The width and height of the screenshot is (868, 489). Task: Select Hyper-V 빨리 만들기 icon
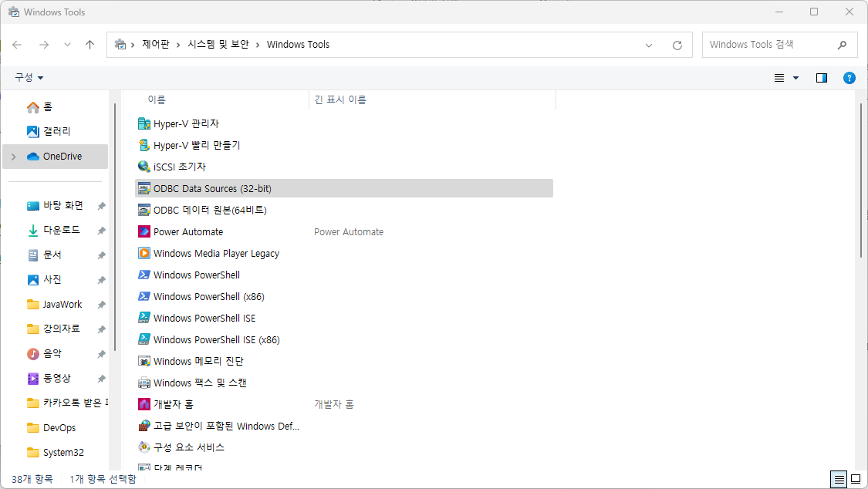pos(144,146)
